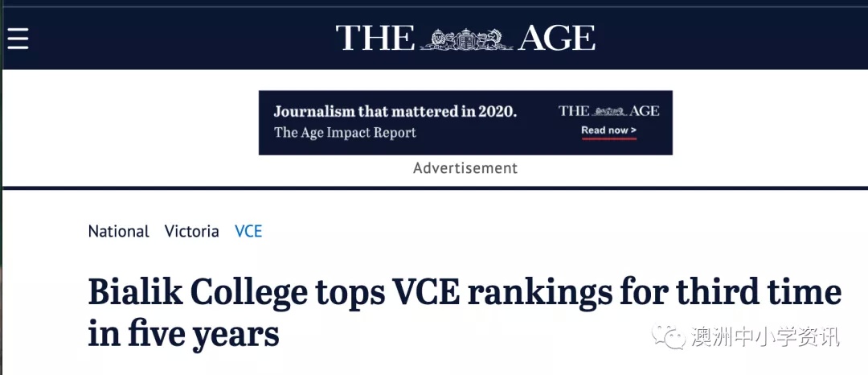Click the blank navy header area right of the logo

tap(731, 38)
